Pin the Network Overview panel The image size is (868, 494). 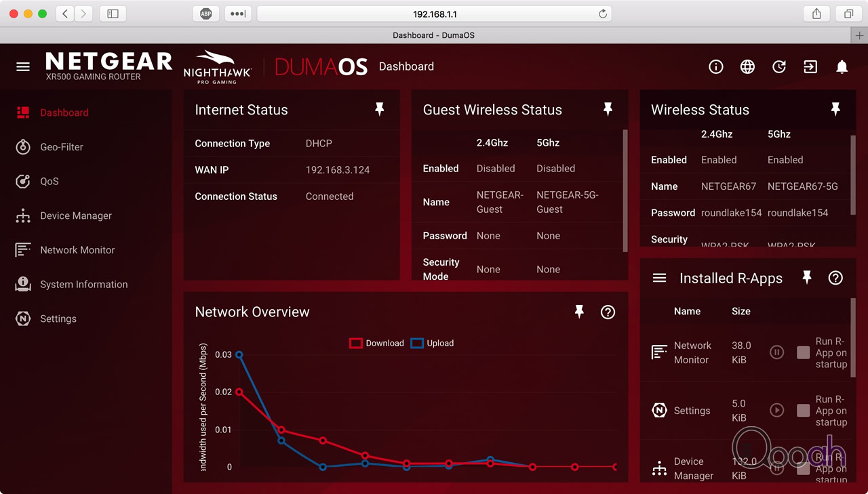(x=579, y=312)
